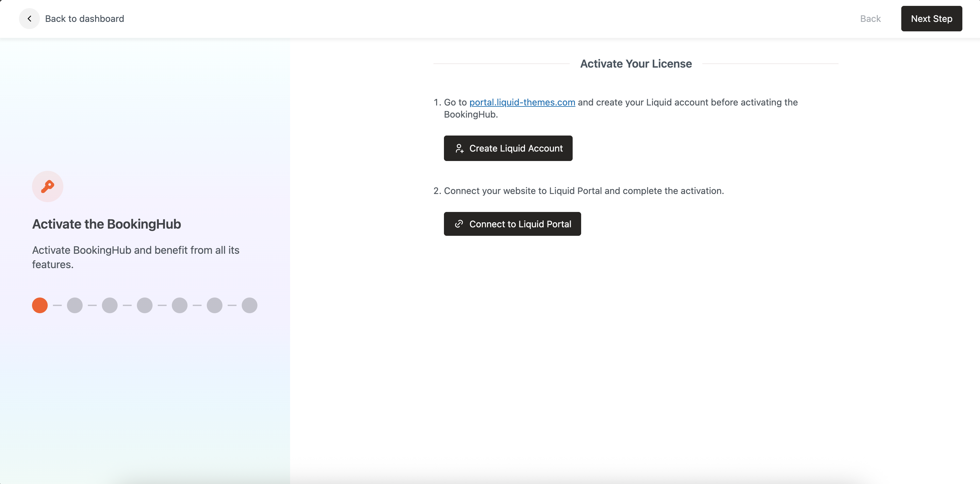Select the second step indicator dot
The image size is (980, 484).
tap(75, 305)
